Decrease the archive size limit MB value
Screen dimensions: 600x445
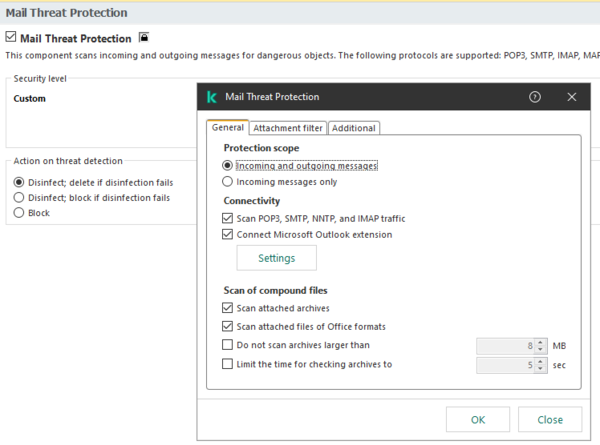click(541, 349)
